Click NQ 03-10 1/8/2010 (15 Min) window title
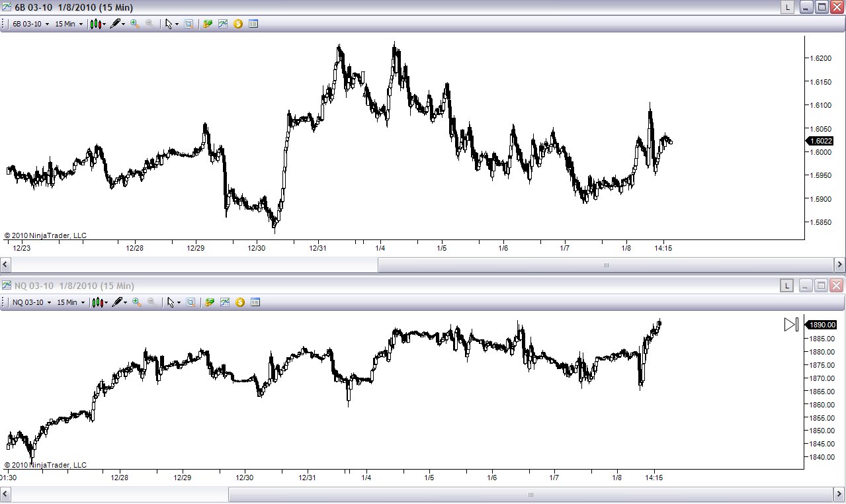Image resolution: width=846 pixels, height=504 pixels. (74, 286)
